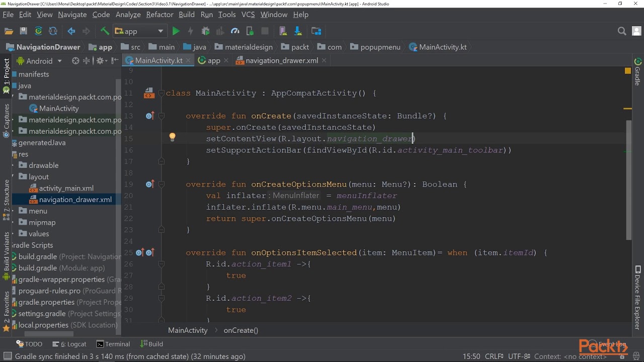The image size is (644, 362).
Task: Toggle the Captures side panel
Action: (x=7, y=121)
